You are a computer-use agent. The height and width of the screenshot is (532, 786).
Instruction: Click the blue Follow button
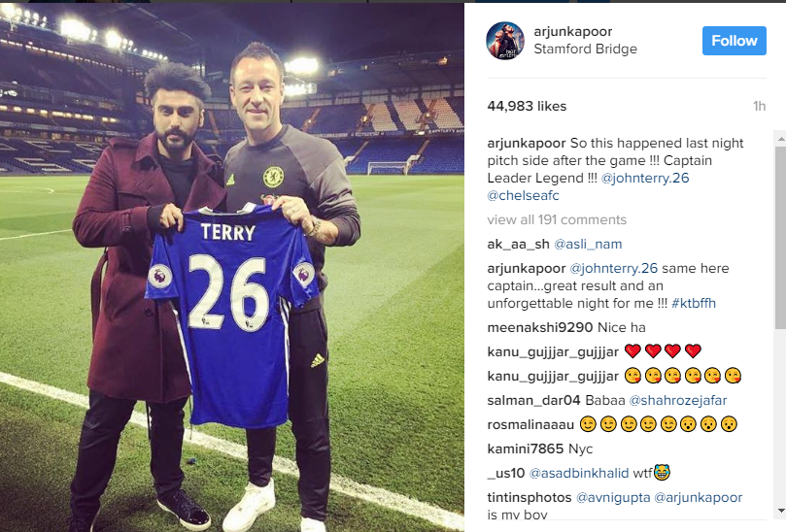tap(734, 41)
